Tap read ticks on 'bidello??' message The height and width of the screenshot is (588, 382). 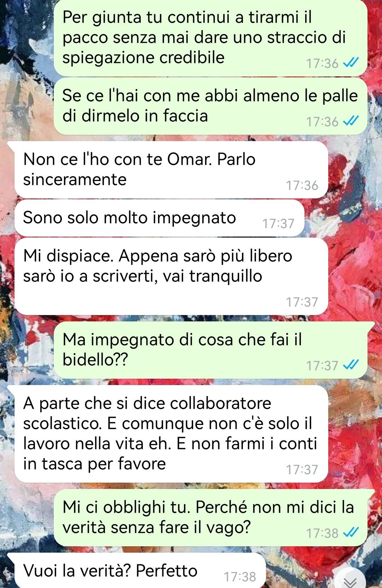point(351,365)
